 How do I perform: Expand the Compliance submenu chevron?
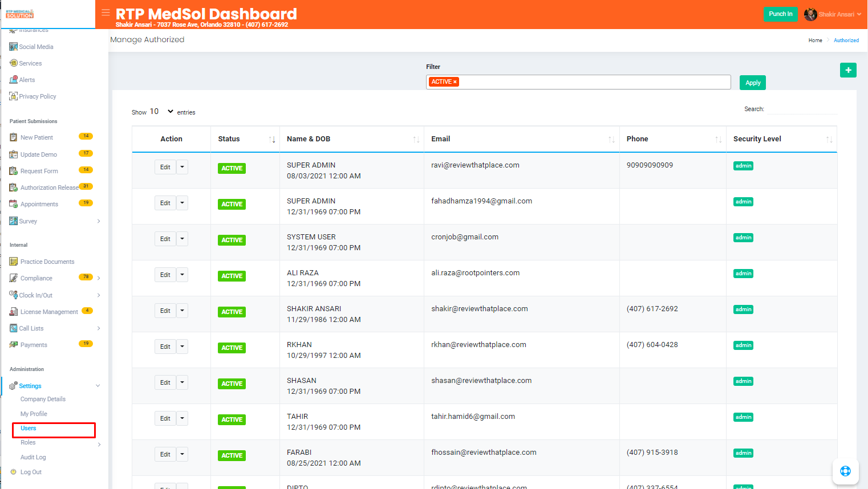99,278
